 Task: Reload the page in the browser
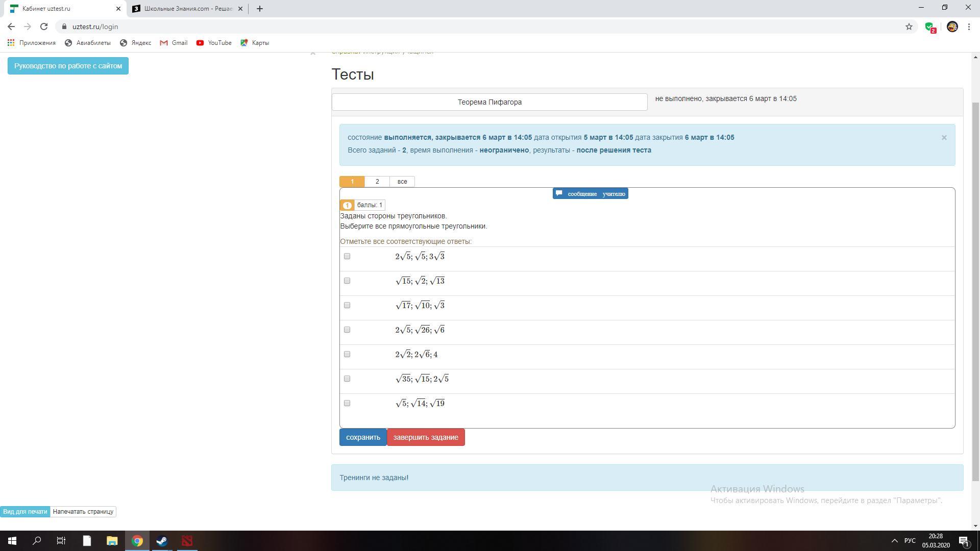coord(44,27)
